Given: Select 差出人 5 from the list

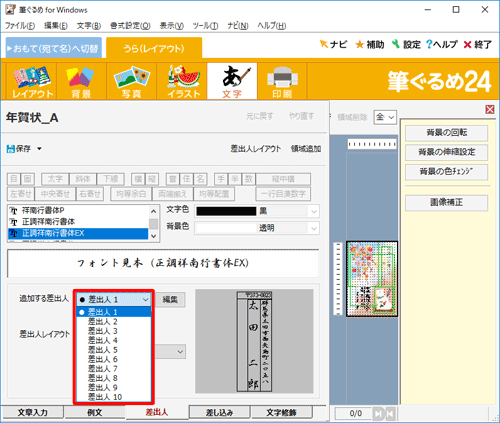Looking at the screenshot, I should (x=114, y=350).
